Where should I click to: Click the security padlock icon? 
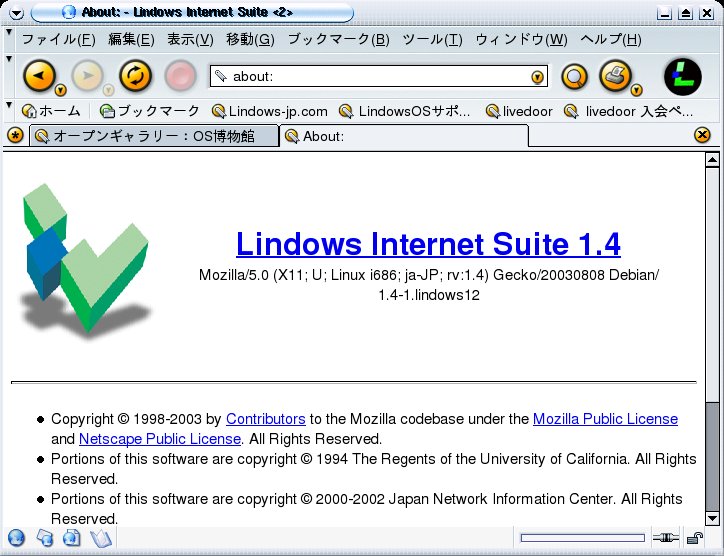click(x=694, y=538)
